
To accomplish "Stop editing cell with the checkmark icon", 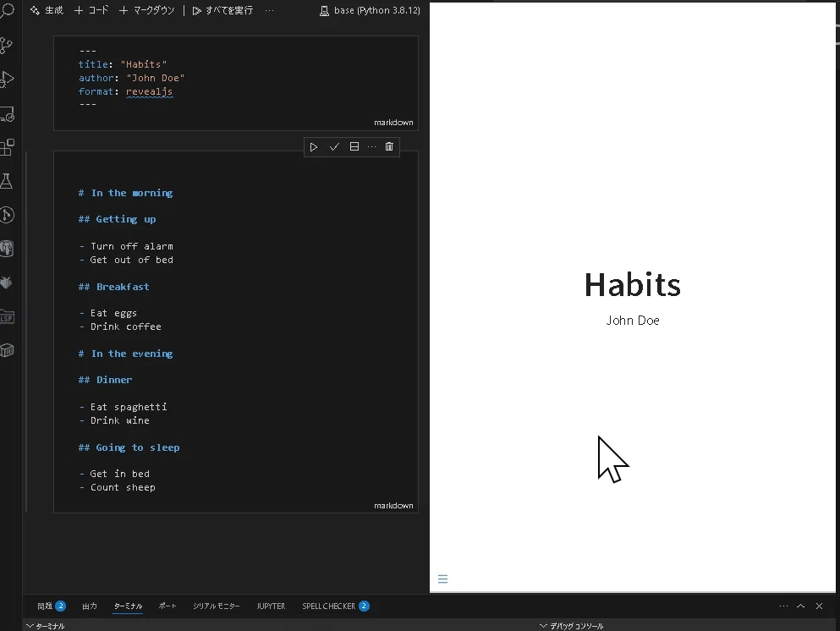I will (x=334, y=147).
